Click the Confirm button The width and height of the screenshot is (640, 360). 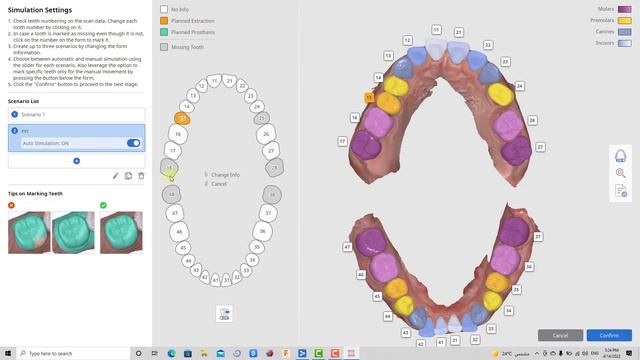pyautogui.click(x=609, y=335)
